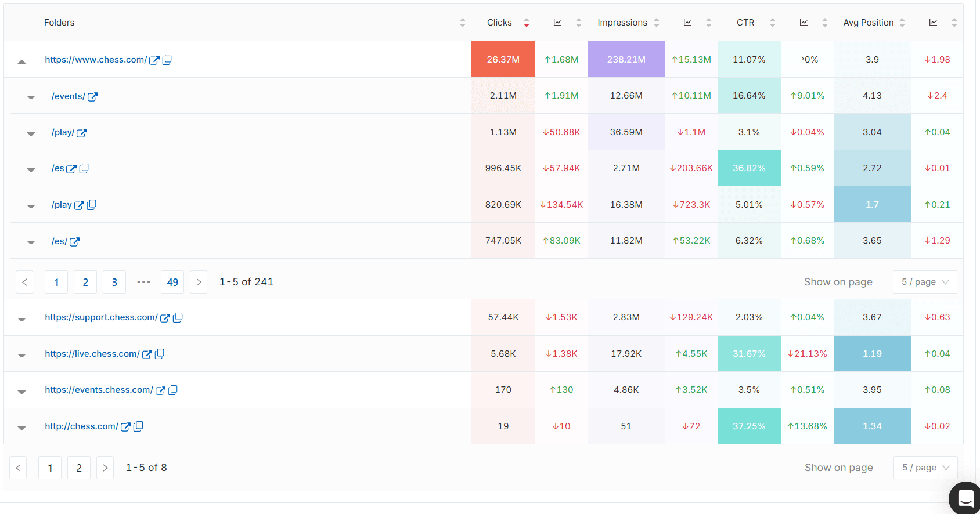Open live.chess.com external link icon
Image resolution: width=980 pixels, height=514 pixels.
(147, 354)
